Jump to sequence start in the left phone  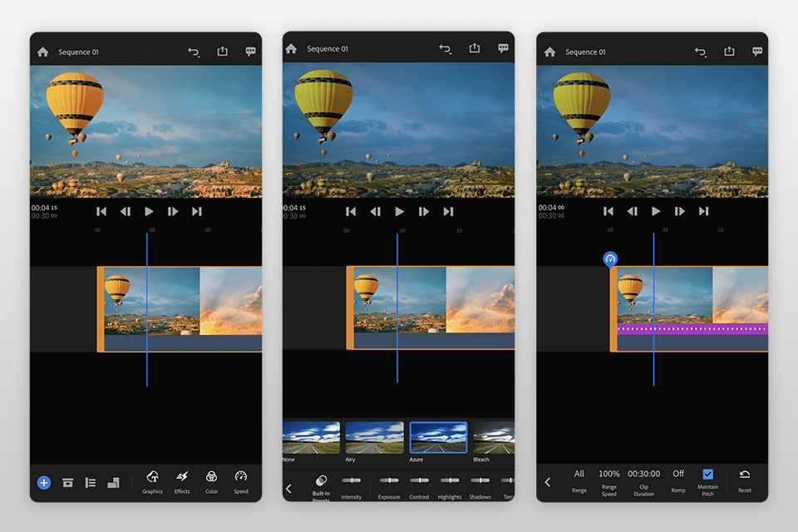pyautogui.click(x=101, y=211)
